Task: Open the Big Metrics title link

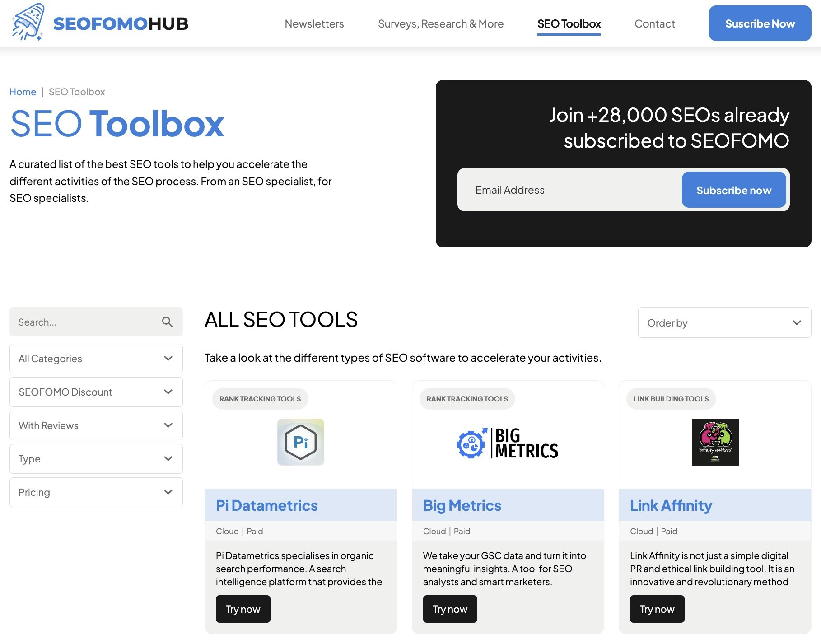Action: click(462, 505)
